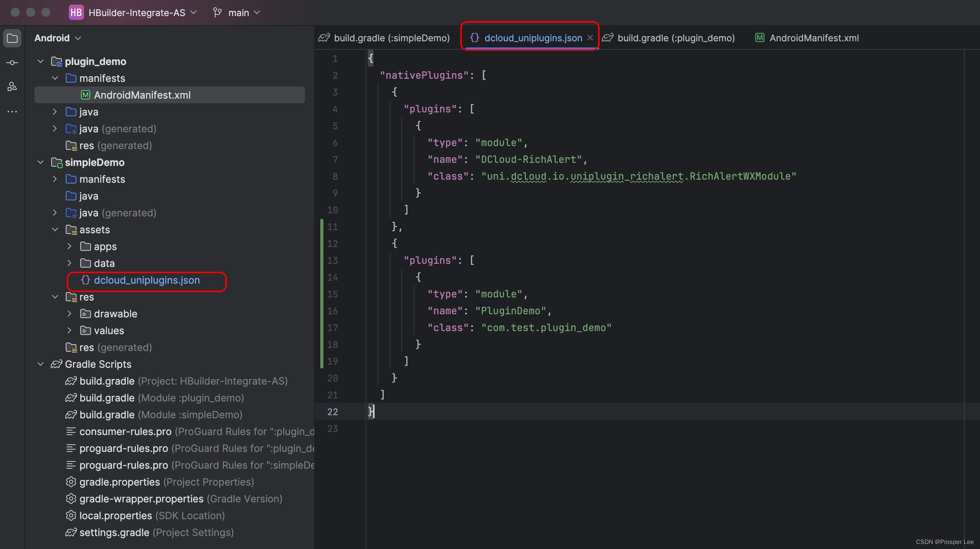Click line number 22 in gutter

(333, 412)
